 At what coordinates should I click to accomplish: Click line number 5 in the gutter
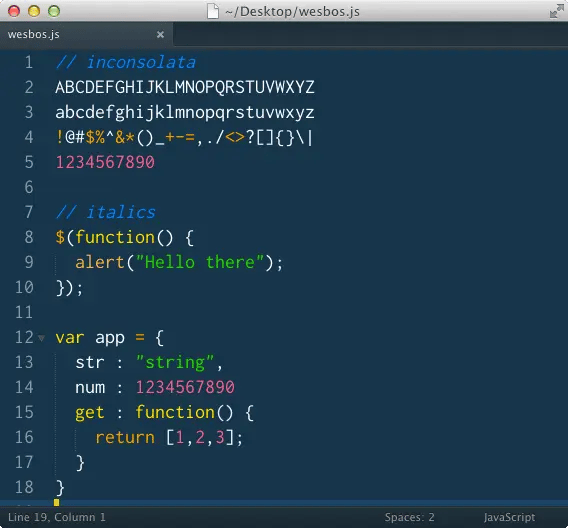(x=29, y=162)
